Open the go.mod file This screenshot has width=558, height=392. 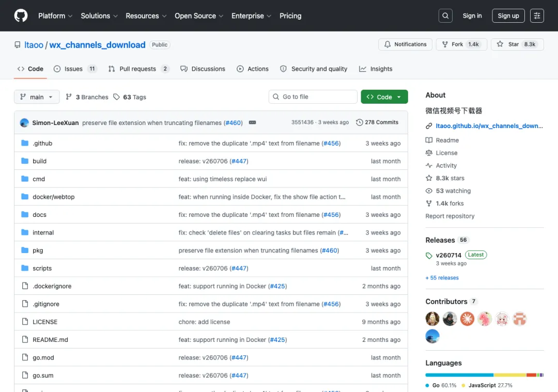point(43,357)
